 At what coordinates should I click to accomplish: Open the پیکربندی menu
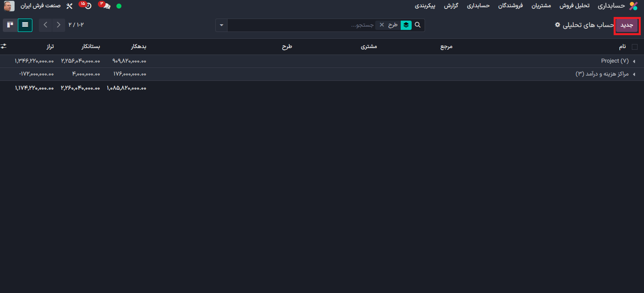pos(425,6)
